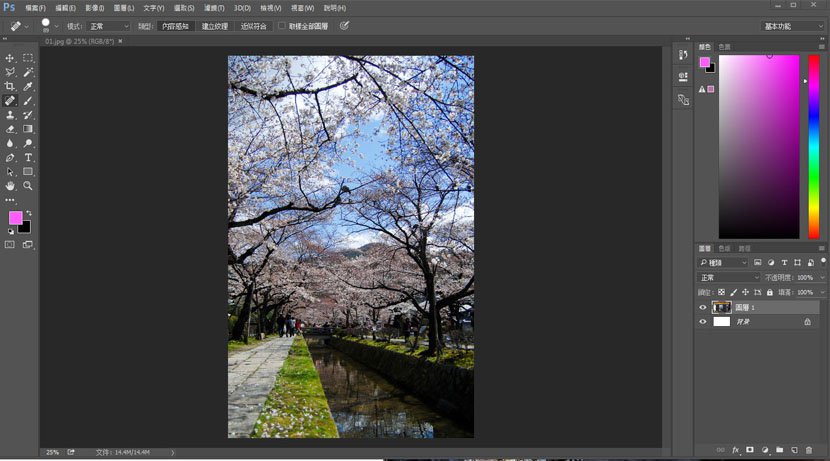Select the Crop tool
The height and width of the screenshot is (461, 830).
pyautogui.click(x=10, y=86)
